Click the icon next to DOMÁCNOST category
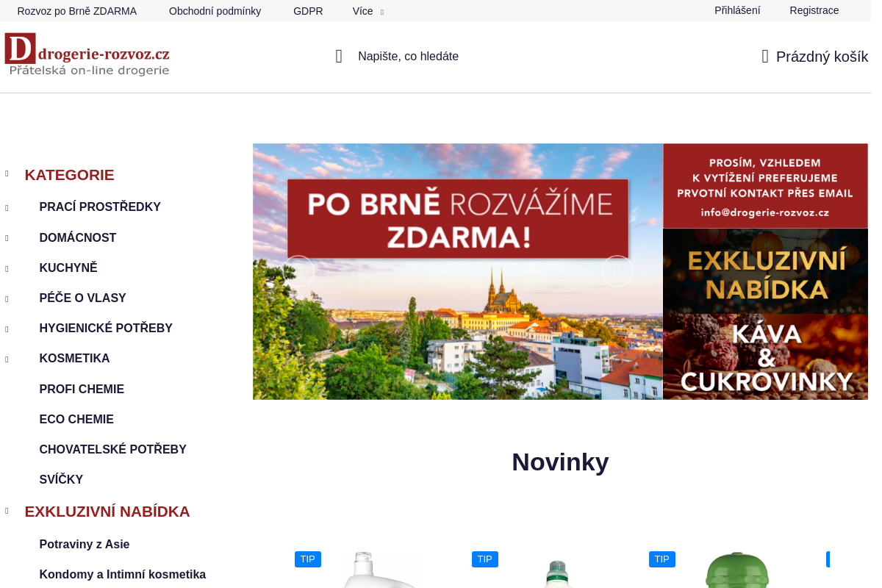Image resolution: width=882 pixels, height=588 pixels. [x=7, y=237]
